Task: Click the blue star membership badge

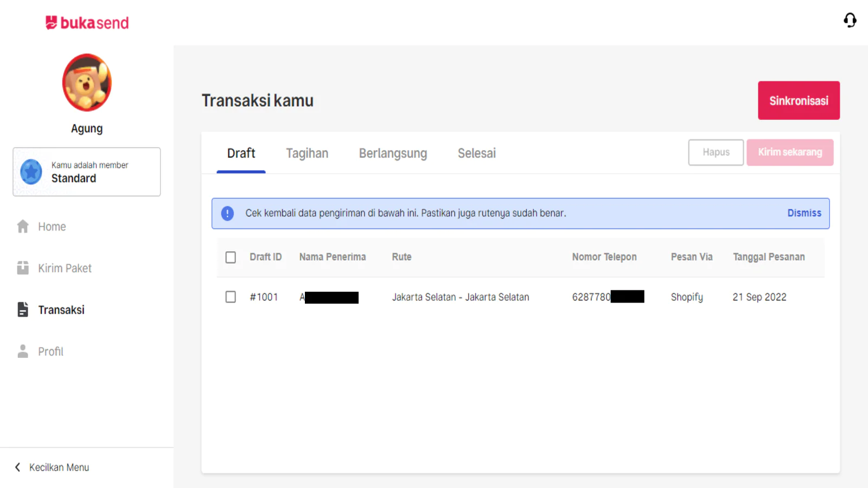Action: tap(31, 172)
